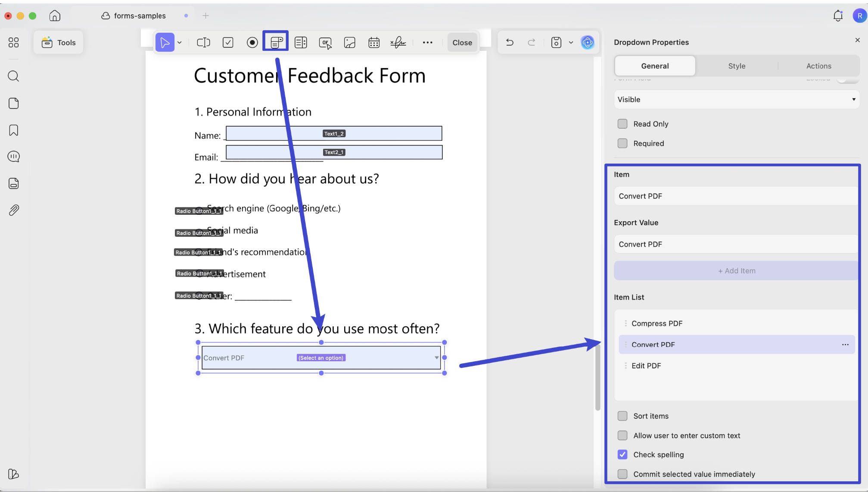Expand the dropdown field arrow on form
Image resolution: width=868 pixels, height=492 pixels.
(436, 358)
